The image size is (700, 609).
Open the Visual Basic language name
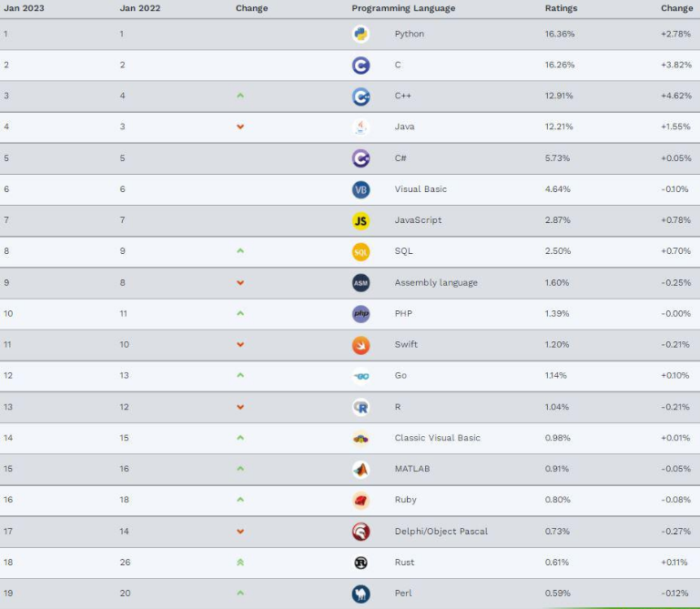(421, 189)
